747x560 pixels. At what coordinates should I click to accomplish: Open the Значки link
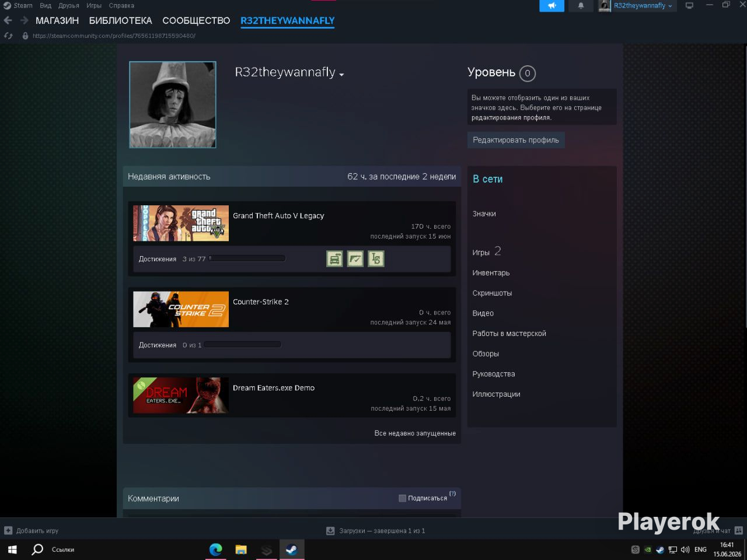(484, 214)
